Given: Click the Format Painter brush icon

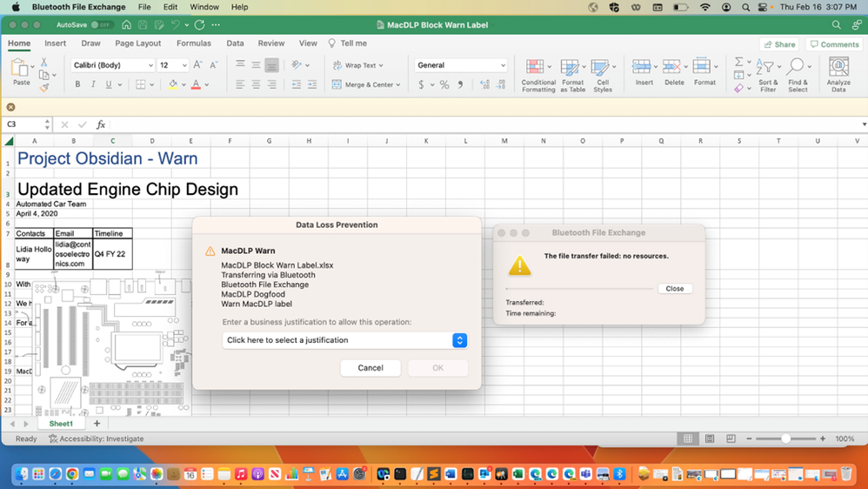Looking at the screenshot, I should click(x=44, y=87).
